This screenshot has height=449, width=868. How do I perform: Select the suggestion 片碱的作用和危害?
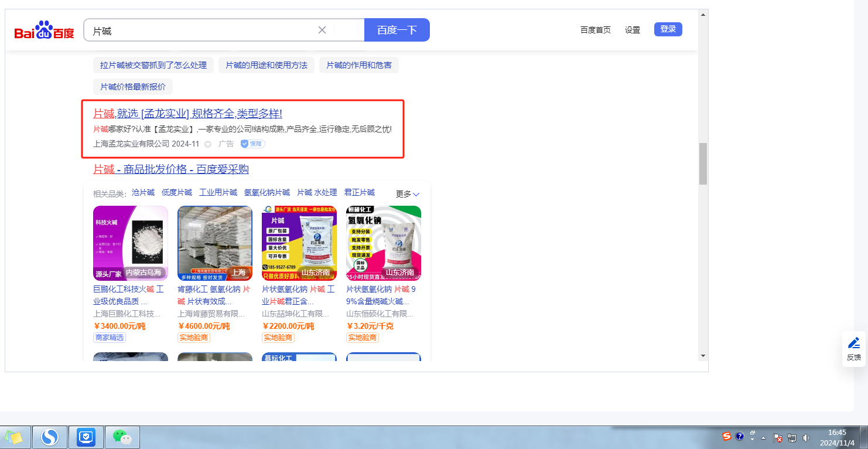tap(359, 65)
